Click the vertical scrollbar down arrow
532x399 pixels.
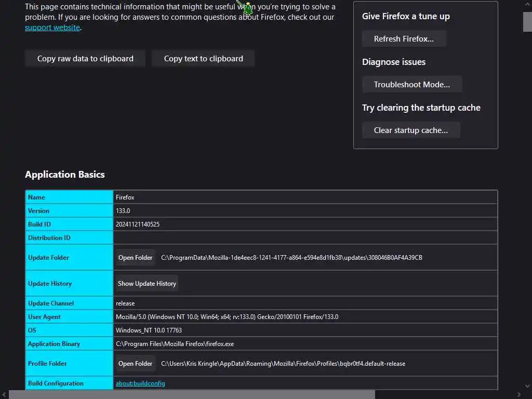[527, 386]
